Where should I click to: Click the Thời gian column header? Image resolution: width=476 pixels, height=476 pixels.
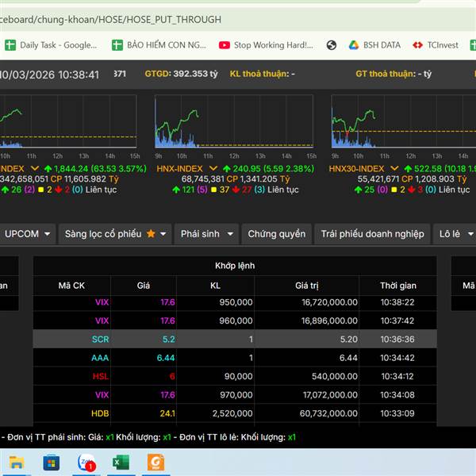[398, 286]
